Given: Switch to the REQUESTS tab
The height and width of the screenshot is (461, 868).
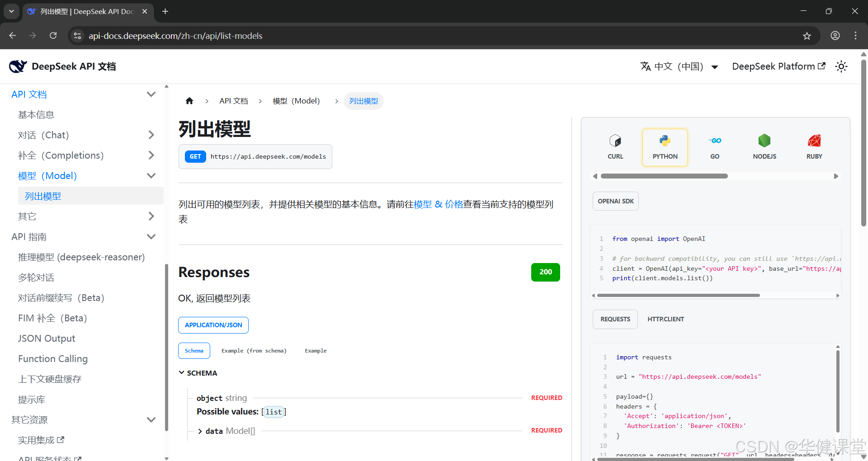Looking at the screenshot, I should [x=615, y=319].
